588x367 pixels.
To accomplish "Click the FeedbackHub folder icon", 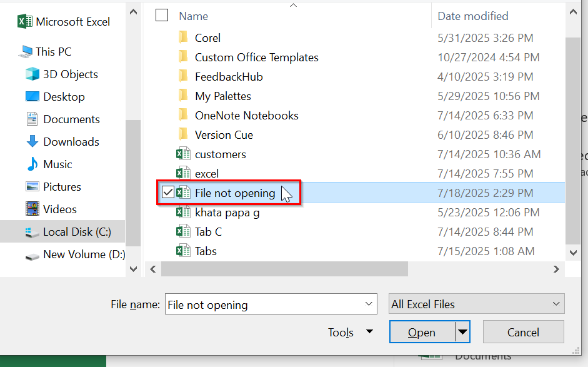I will tap(183, 76).
